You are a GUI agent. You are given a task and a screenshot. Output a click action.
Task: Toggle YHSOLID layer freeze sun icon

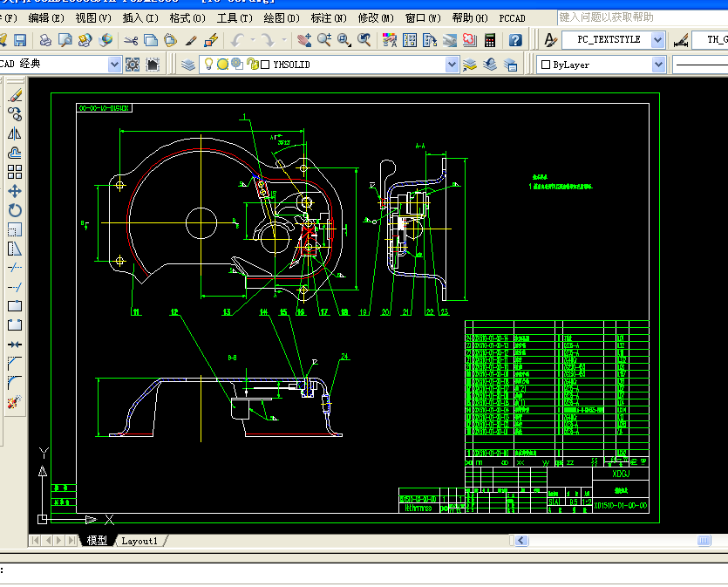coord(223,65)
